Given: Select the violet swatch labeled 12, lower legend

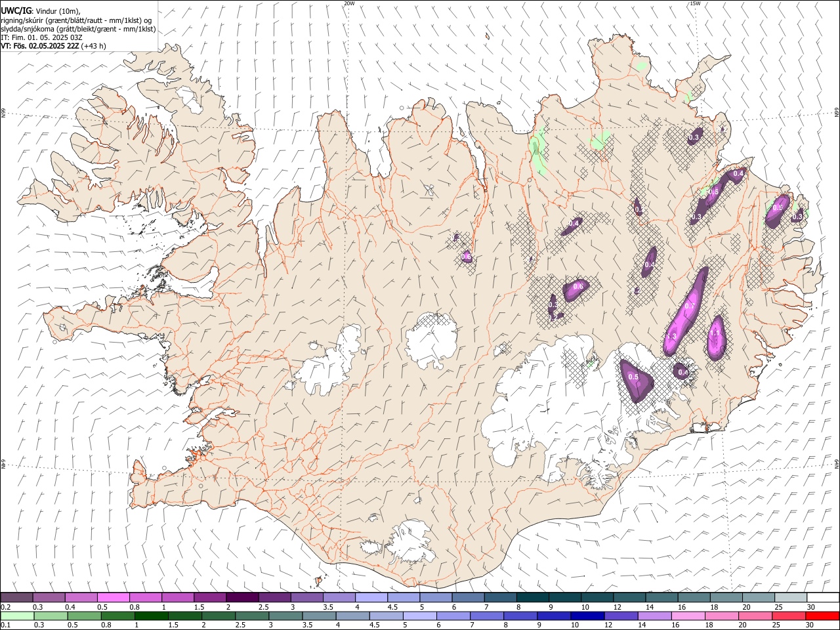Looking at the screenshot, I should tap(620, 616).
